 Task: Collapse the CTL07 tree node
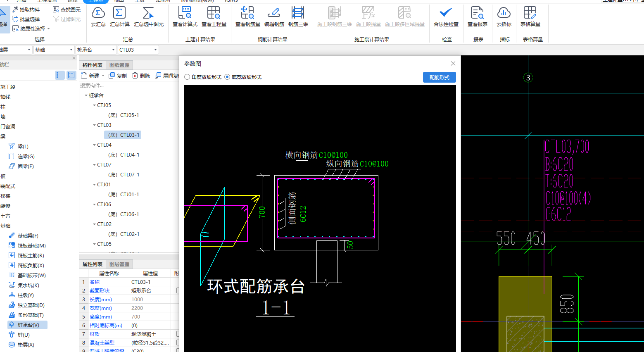point(94,165)
